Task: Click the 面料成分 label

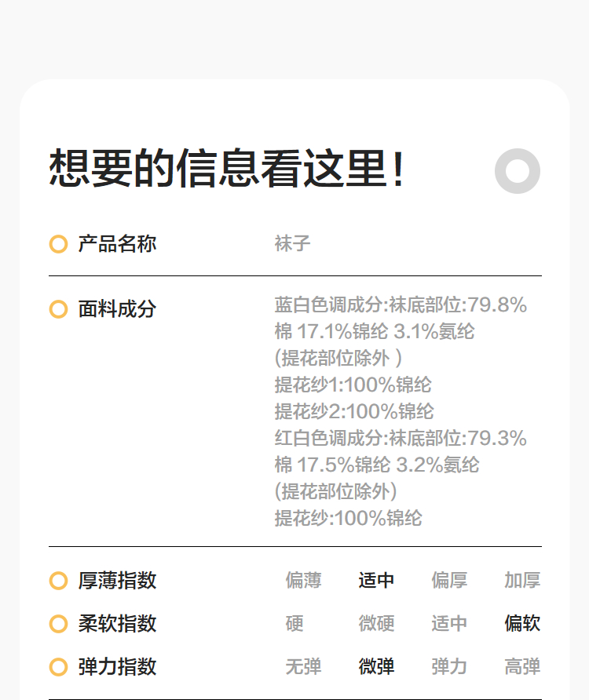Action: pos(117,309)
